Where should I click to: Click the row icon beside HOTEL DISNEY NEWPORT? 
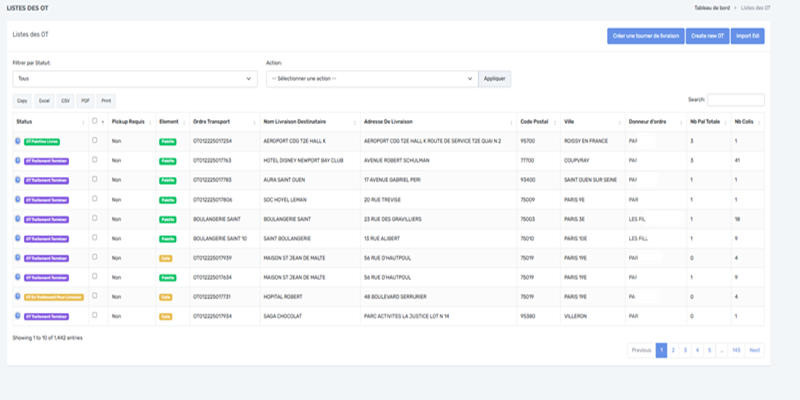[x=18, y=160]
